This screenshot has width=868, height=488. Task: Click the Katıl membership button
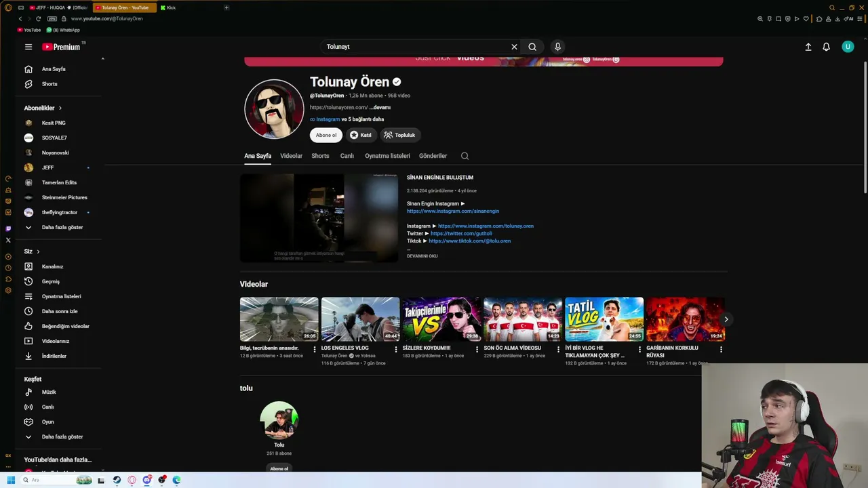(361, 135)
